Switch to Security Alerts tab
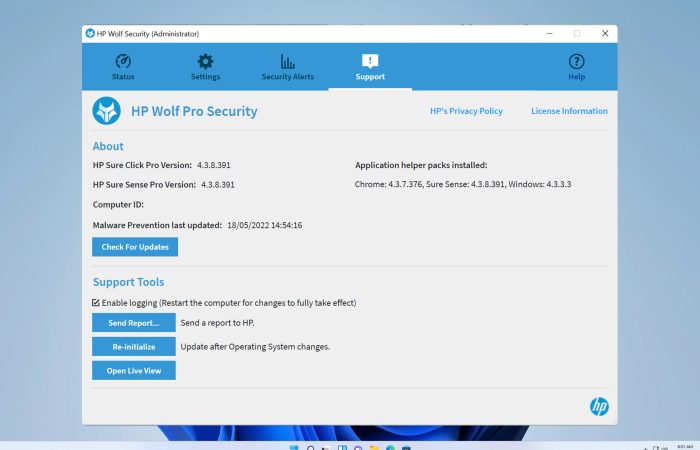The height and width of the screenshot is (450, 700). (x=288, y=67)
